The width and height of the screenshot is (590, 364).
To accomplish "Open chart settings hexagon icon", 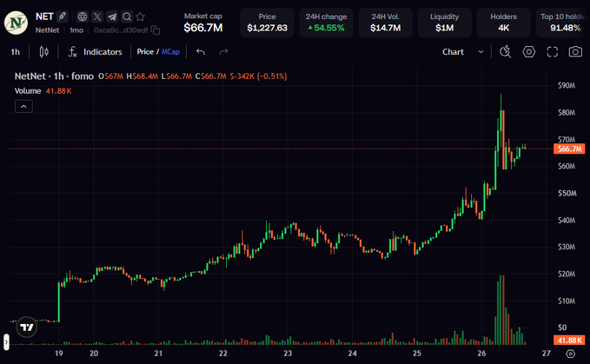I will 528,52.
